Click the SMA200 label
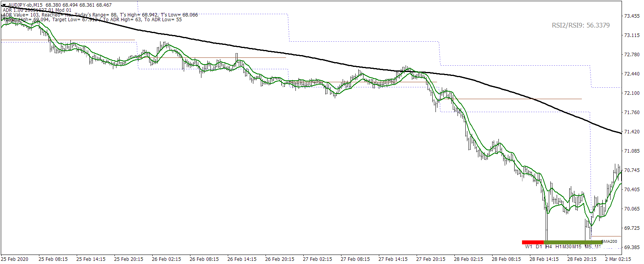Image resolution: width=644 pixels, height=264 pixels. [609, 242]
